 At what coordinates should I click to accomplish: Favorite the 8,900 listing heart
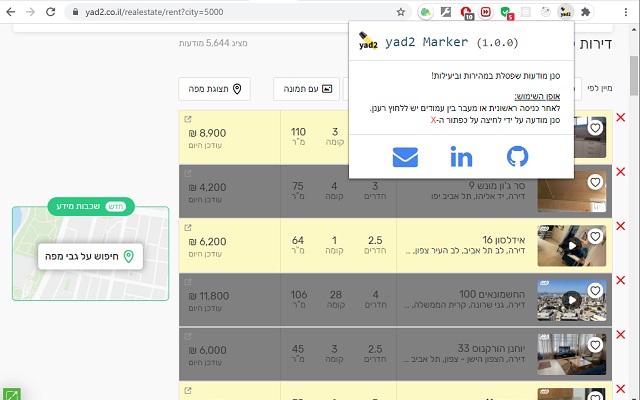(x=595, y=128)
